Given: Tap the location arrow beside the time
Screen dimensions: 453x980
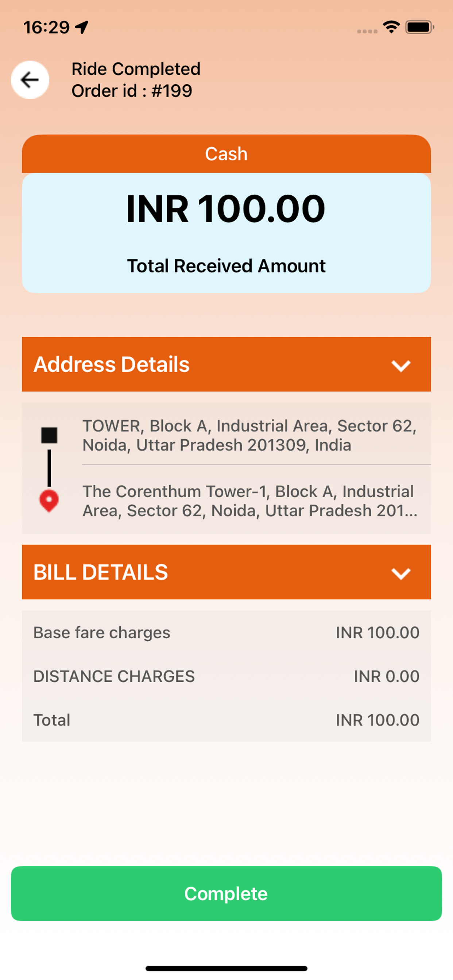Looking at the screenshot, I should point(81,27).
